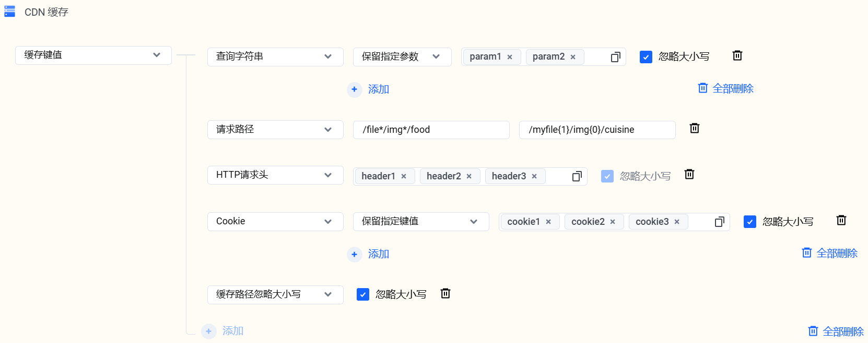Delete the HTTP请求头 row via trash icon

pyautogui.click(x=689, y=174)
